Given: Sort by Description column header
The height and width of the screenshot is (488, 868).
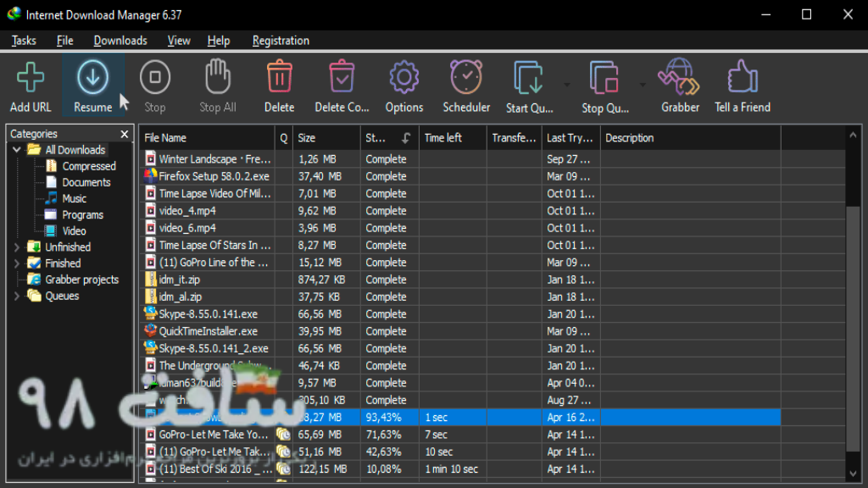Looking at the screenshot, I should [x=691, y=138].
